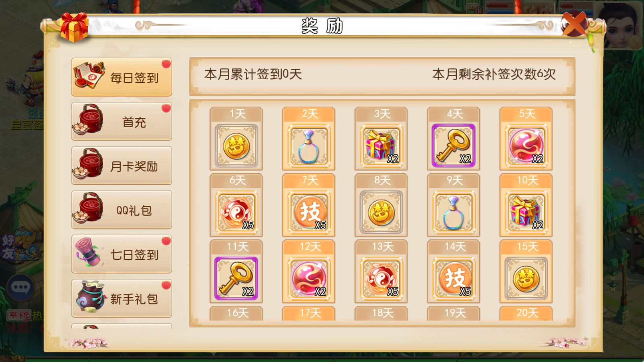This screenshot has height=362, width=644.
Task: Close the 奖励 rewards window
Action: tap(574, 24)
